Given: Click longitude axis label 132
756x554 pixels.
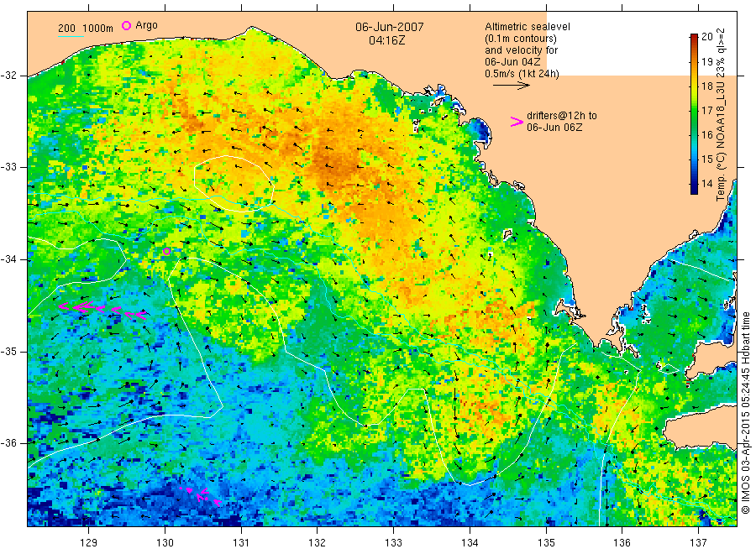Looking at the screenshot, I should tap(318, 543).
